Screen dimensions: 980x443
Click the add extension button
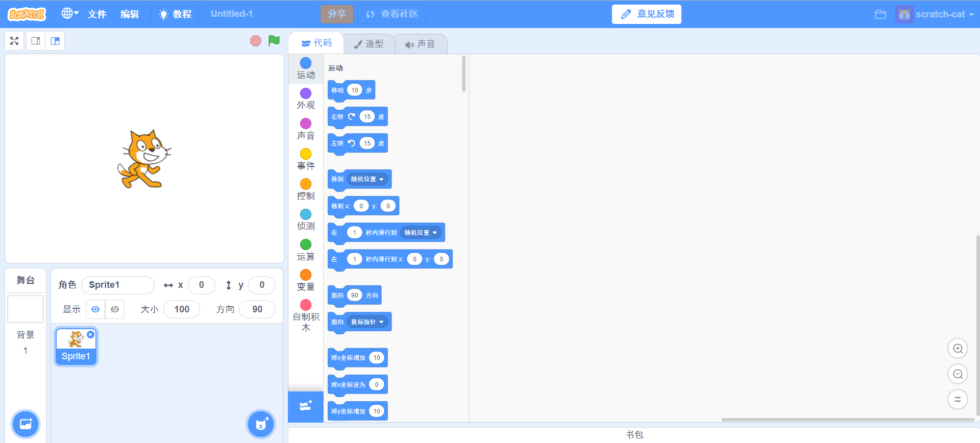coord(306,406)
